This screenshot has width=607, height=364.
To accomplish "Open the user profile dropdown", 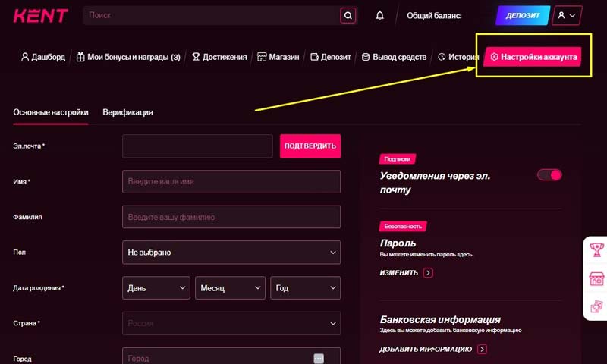I will click(568, 15).
